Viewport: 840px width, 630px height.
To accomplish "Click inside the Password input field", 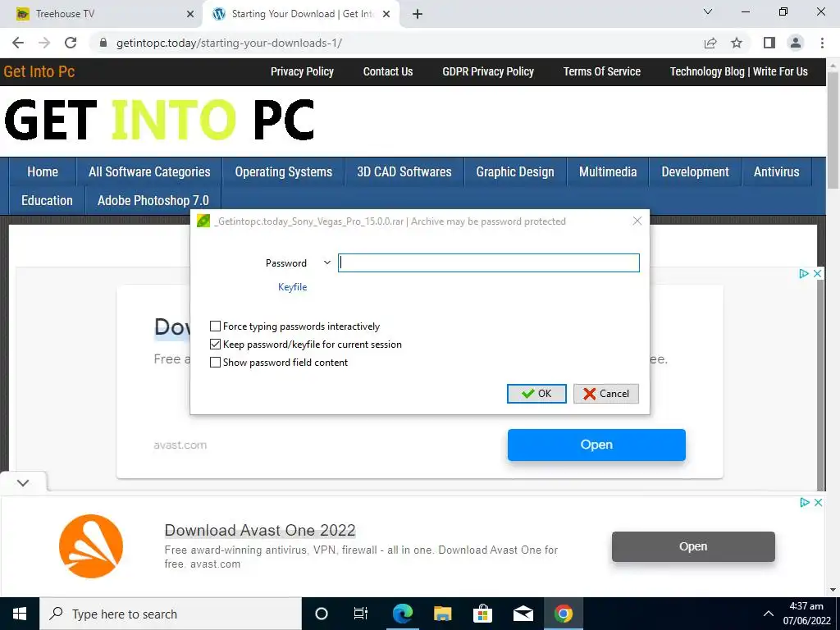I will [489, 263].
